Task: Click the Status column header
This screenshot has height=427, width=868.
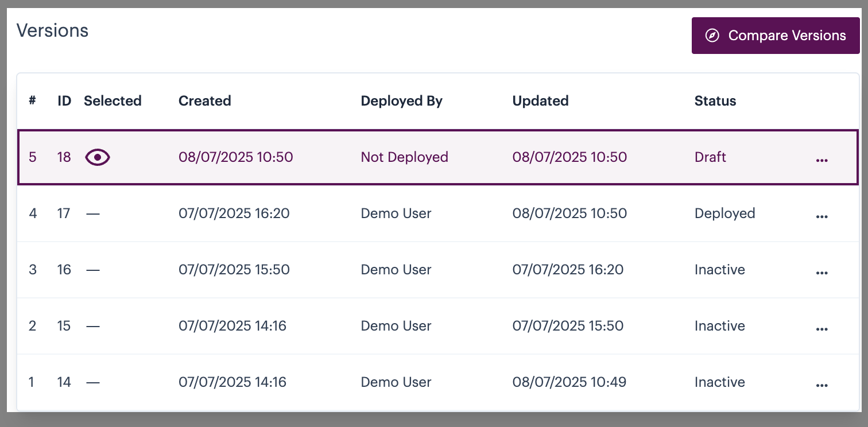Action: [715, 101]
